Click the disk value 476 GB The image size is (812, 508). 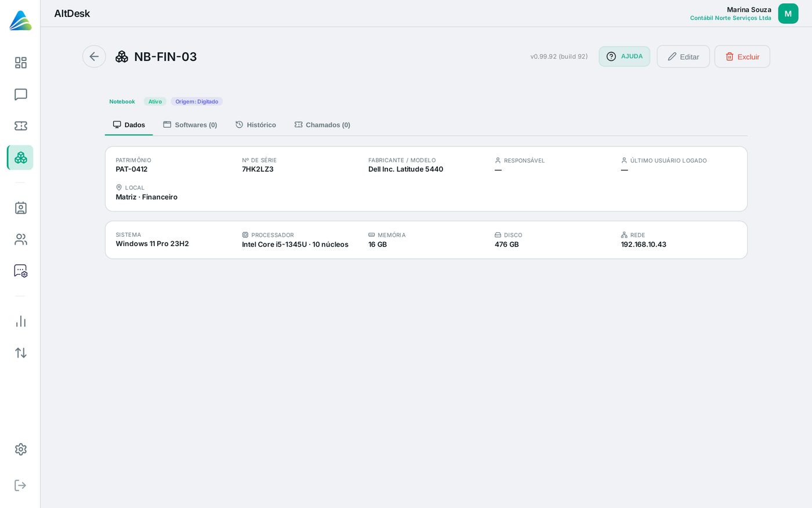[x=507, y=244]
